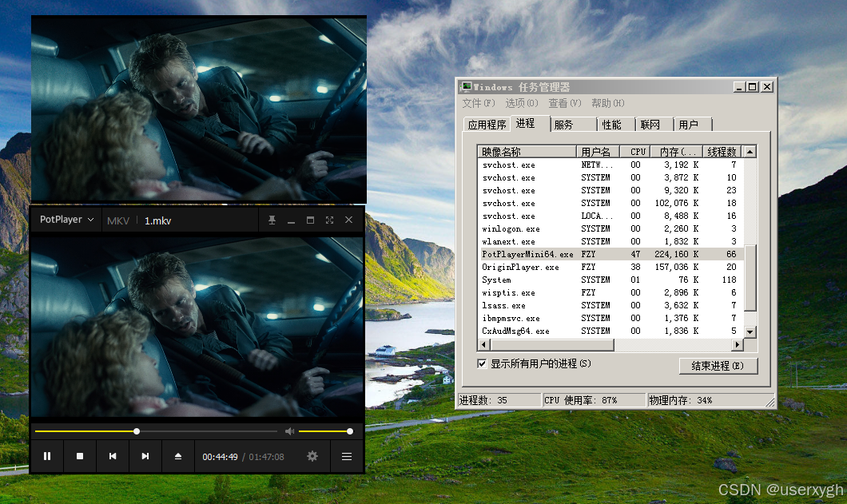Select the PotPlayerMini64.exe process row
The image size is (847, 504).
(610, 254)
